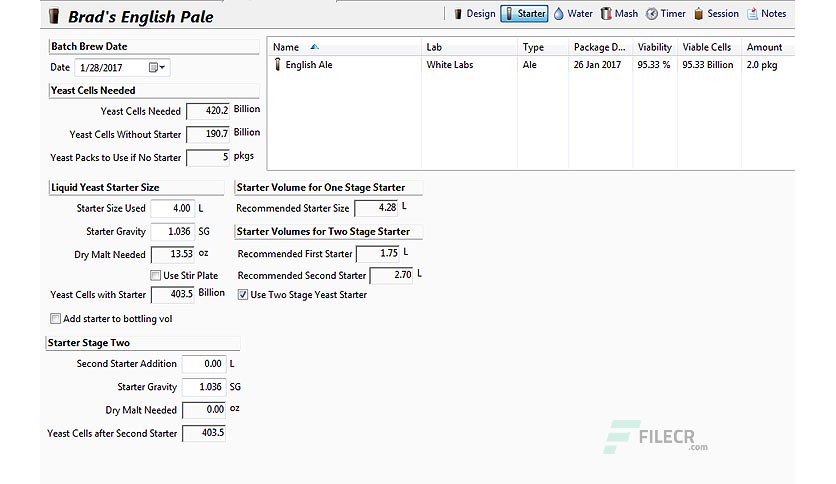Click the Recommended Second Starter field
The height and width of the screenshot is (484, 836).
(x=391, y=275)
